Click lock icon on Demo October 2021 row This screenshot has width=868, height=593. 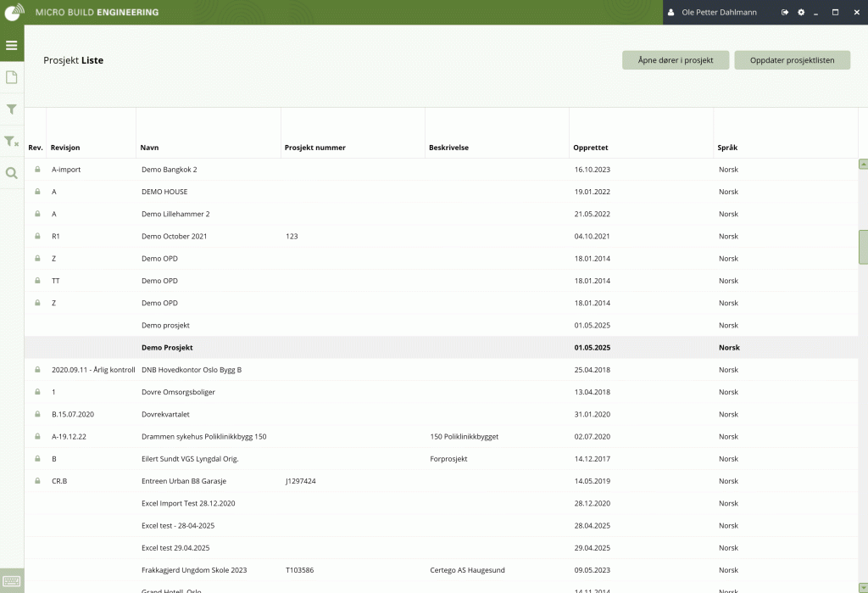pyautogui.click(x=37, y=236)
